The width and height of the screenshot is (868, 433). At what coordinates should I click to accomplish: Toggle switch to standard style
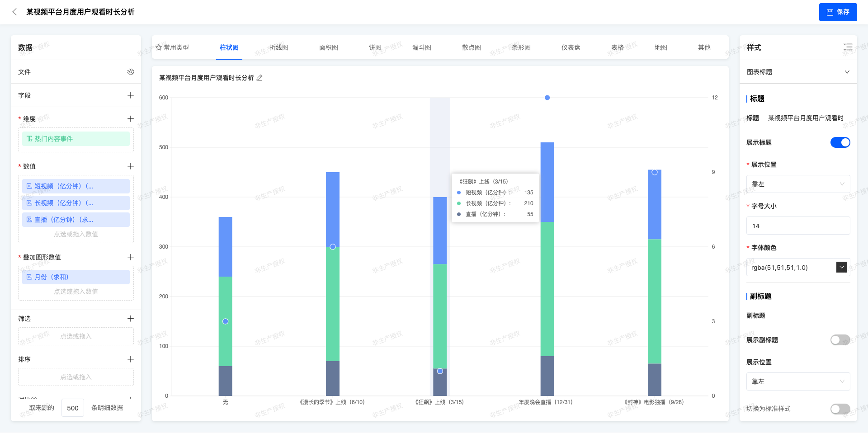tap(840, 409)
